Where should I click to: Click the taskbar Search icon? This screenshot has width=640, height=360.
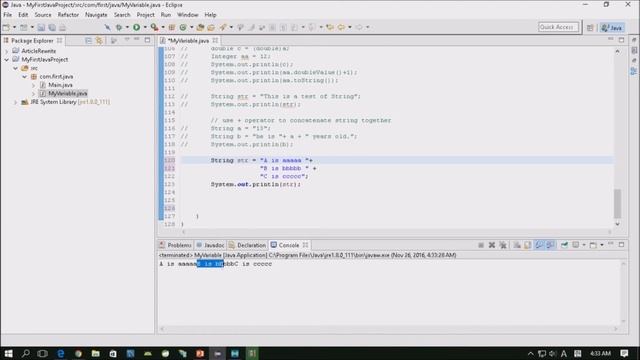[x=25, y=353]
